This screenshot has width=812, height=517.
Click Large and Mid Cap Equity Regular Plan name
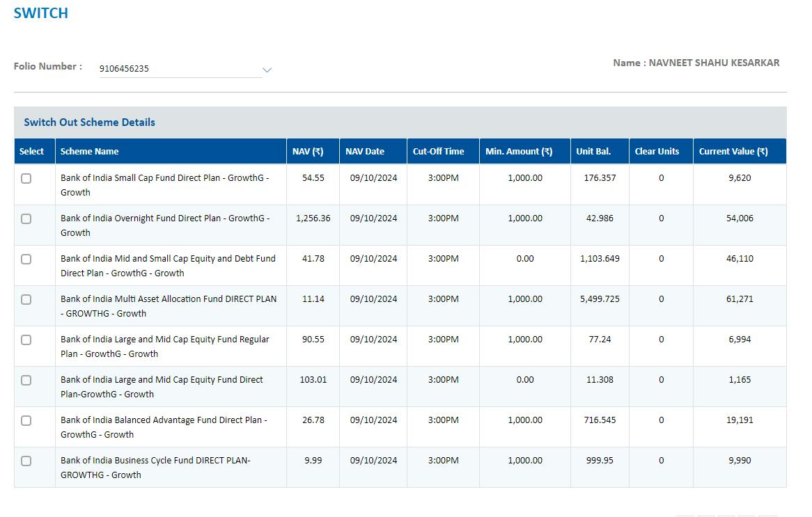164,347
